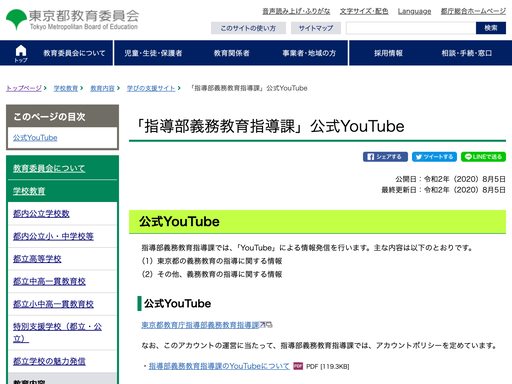512x384 pixels.
Task: Open the 事業者・地域の方 navigation menu
Action: (309, 53)
